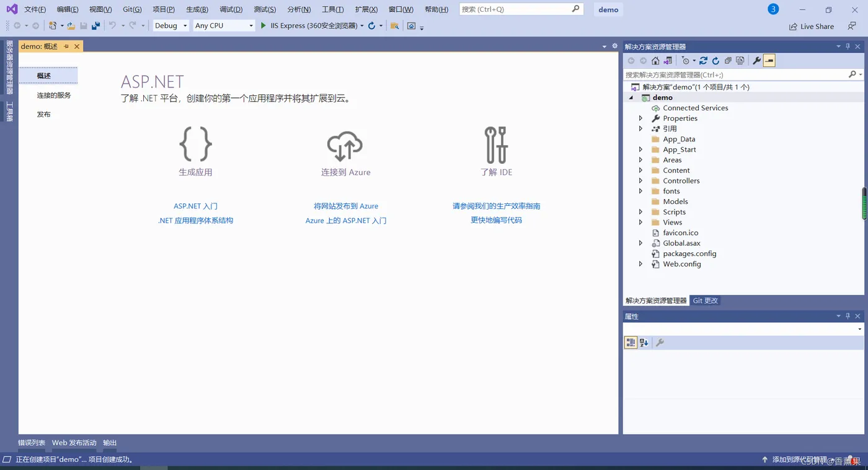This screenshot has width=868, height=470.
Task: Switch to the Git 更改 tab
Action: click(x=706, y=301)
